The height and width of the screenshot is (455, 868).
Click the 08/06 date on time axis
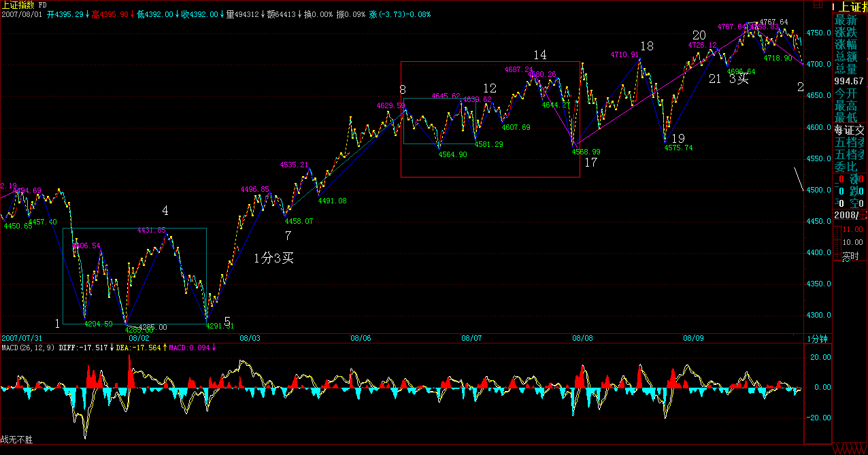click(x=361, y=338)
